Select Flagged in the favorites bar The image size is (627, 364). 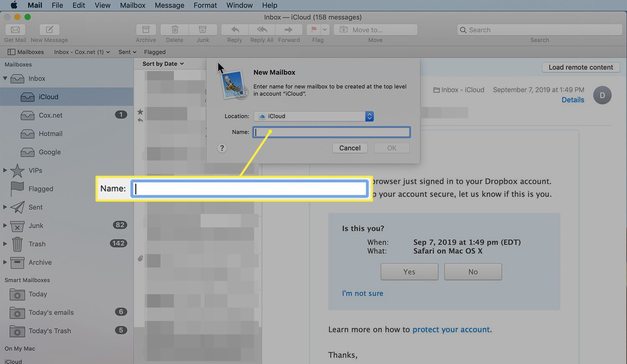[155, 52]
